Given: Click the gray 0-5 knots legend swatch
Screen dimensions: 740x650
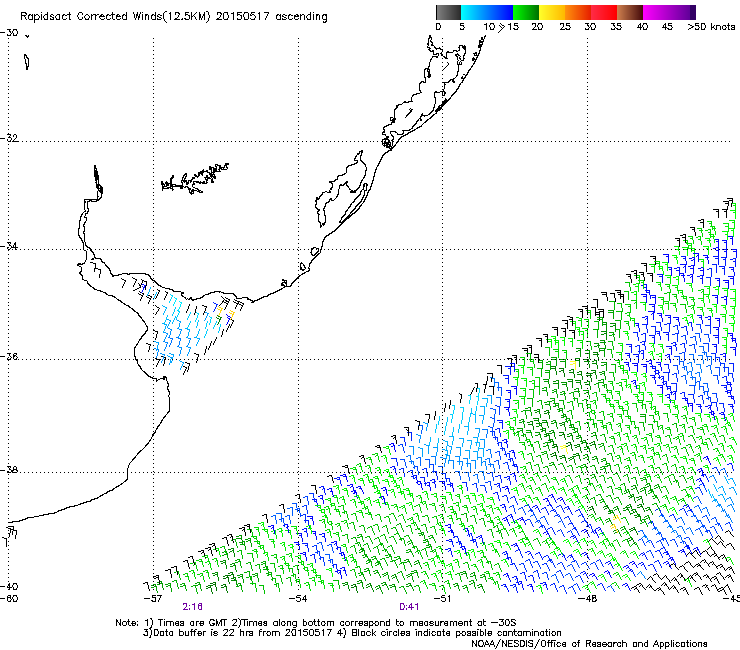Looking at the screenshot, I should (x=448, y=12).
